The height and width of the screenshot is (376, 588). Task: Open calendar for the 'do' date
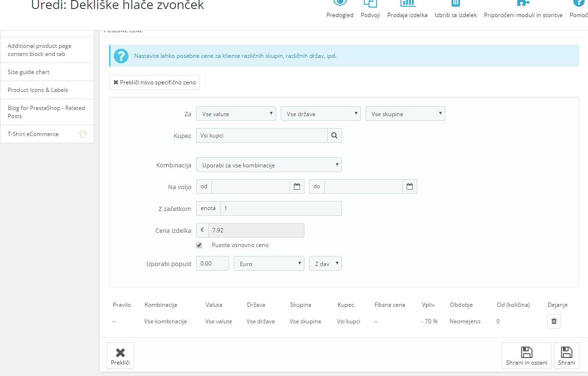(410, 186)
